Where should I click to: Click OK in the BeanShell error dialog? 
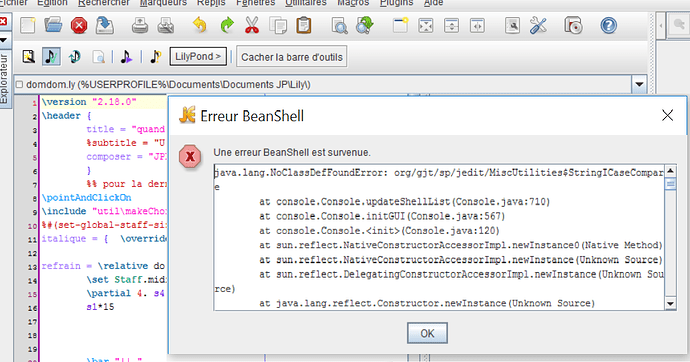tap(427, 333)
